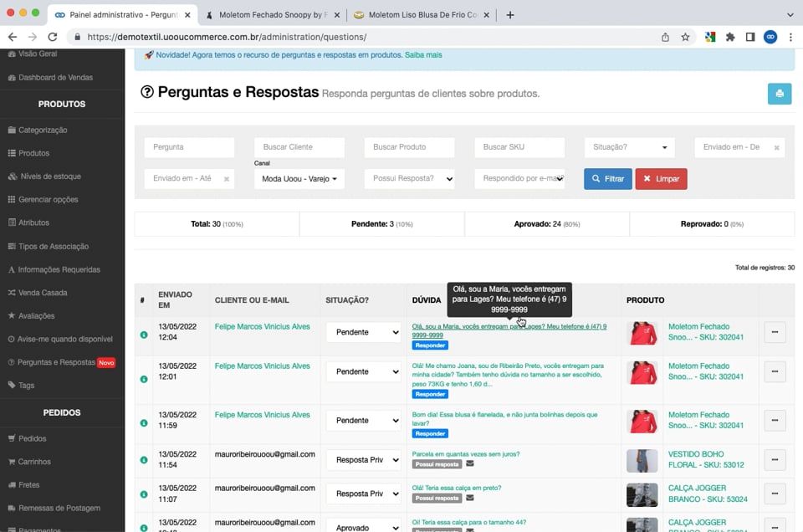
Task: Open Chrome three-dot menu
Action: pos(790,37)
